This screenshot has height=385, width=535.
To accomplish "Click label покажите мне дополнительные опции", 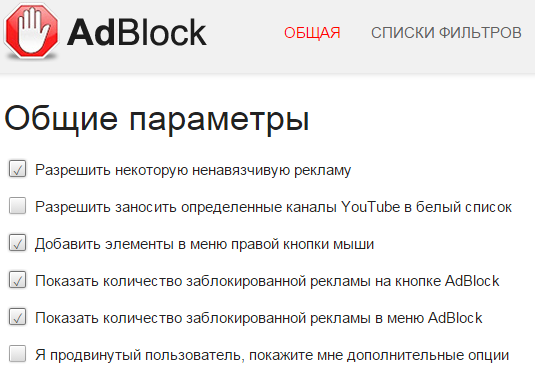I will pyautogui.click(x=379, y=355).
